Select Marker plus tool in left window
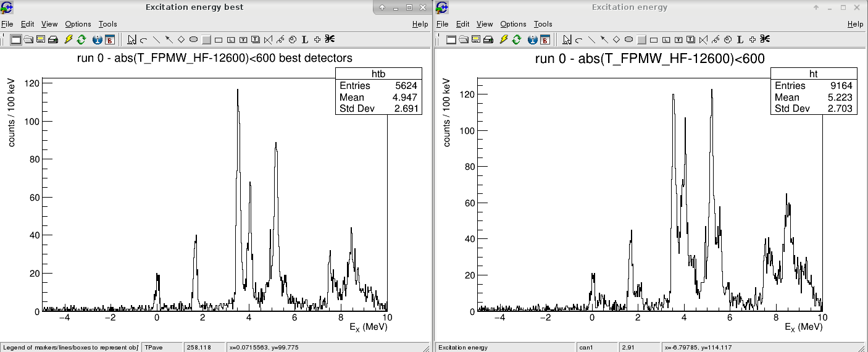The height and width of the screenshot is (352, 868). 317,40
